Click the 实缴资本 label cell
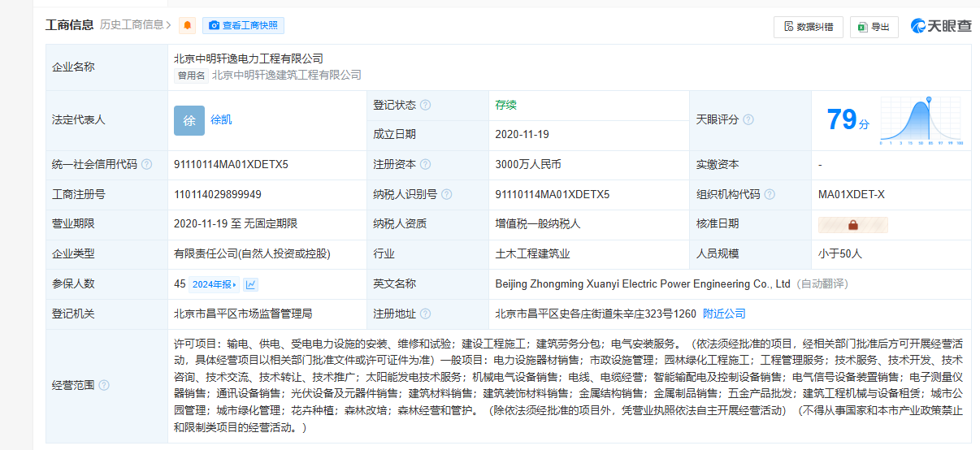 pyautogui.click(x=750, y=164)
